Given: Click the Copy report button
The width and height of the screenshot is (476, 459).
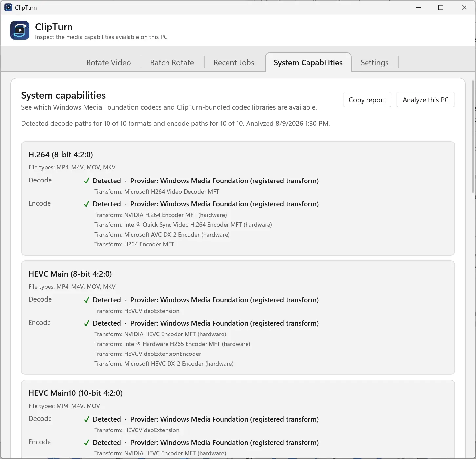Looking at the screenshot, I should [x=367, y=100].
